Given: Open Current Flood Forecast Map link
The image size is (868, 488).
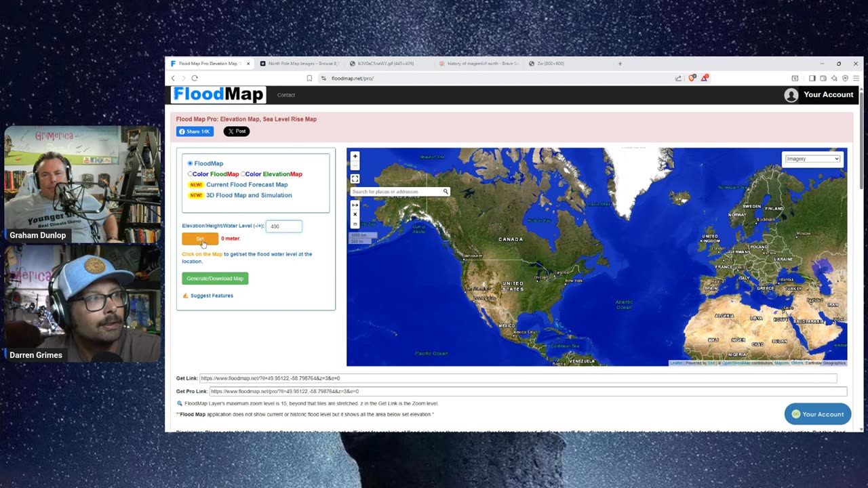Looking at the screenshot, I should click(247, 184).
